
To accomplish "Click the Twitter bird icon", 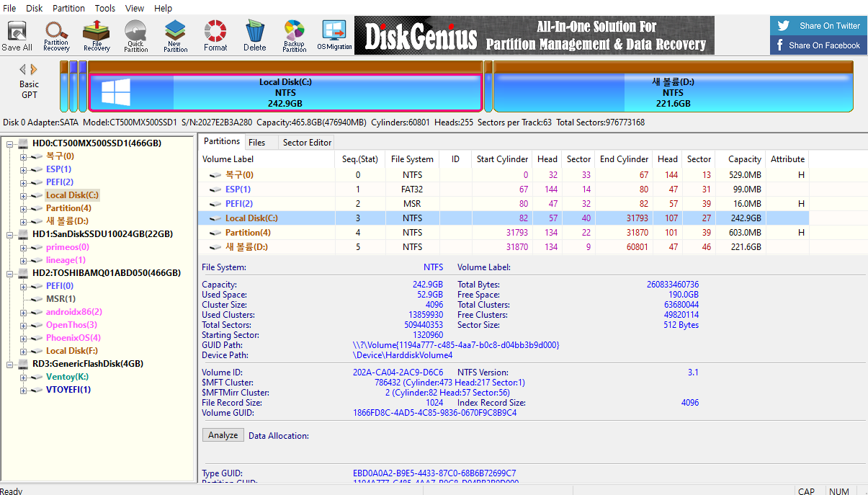I will [783, 25].
